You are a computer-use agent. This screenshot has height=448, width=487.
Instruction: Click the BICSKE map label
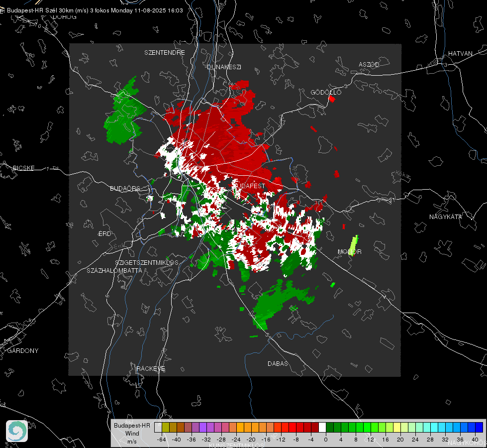tap(23, 168)
